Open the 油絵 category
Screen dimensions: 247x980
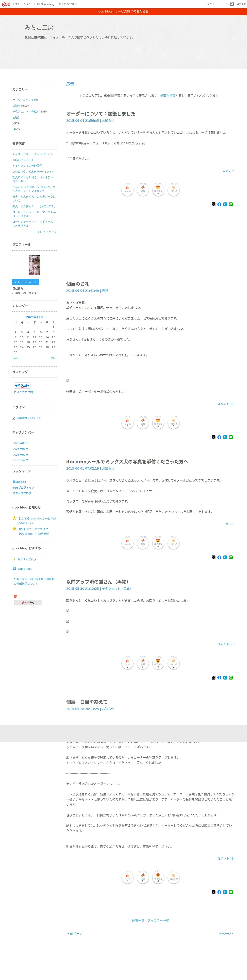coord(15,117)
